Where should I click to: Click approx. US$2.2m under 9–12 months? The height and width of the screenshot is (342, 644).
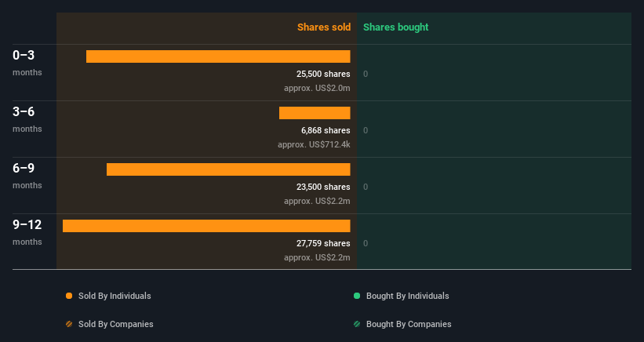tap(317, 258)
